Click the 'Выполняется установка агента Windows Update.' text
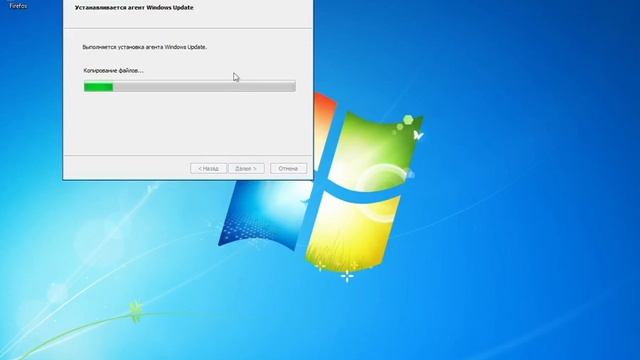Viewport: 640px width, 360px height. pyautogui.click(x=145, y=47)
